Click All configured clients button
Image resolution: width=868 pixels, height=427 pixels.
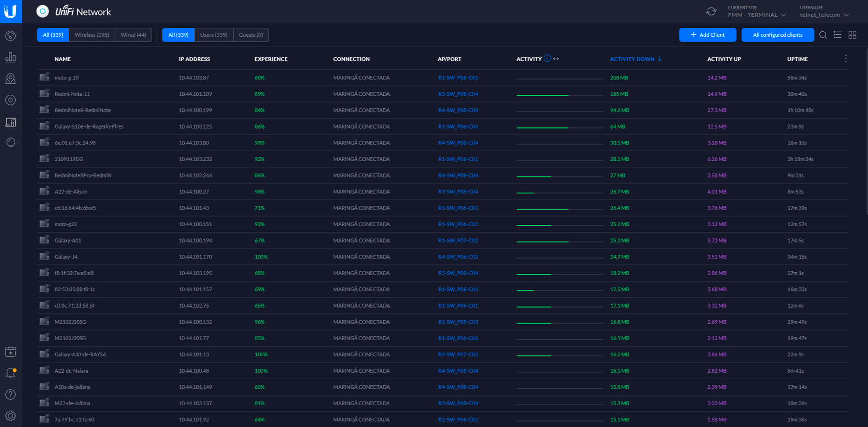778,35
